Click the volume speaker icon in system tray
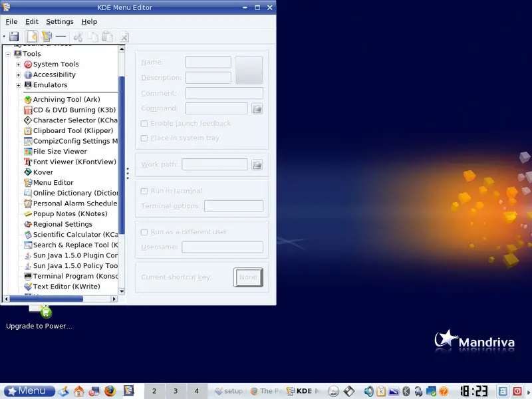The image size is (532, 399). click(368, 391)
